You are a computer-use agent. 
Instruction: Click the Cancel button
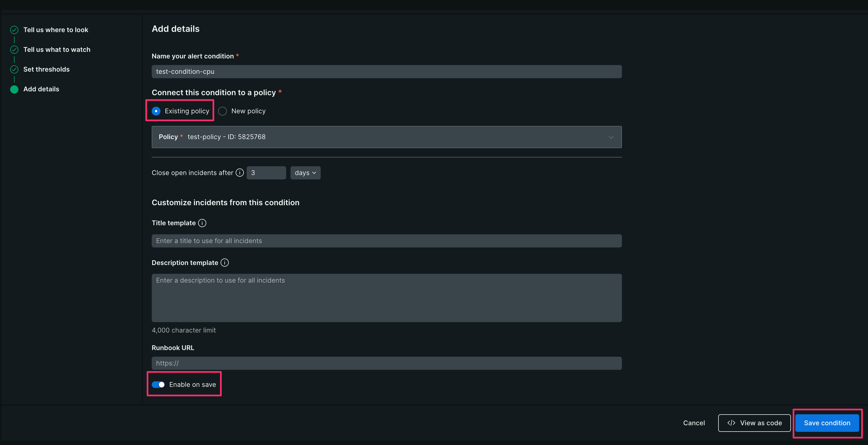tap(694, 423)
